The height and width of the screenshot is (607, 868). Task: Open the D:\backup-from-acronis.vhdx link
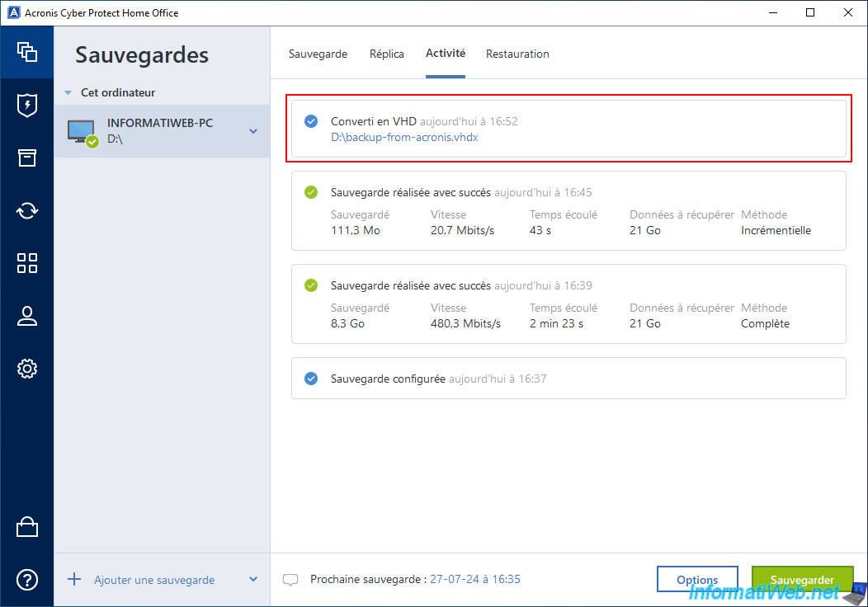pyautogui.click(x=404, y=137)
